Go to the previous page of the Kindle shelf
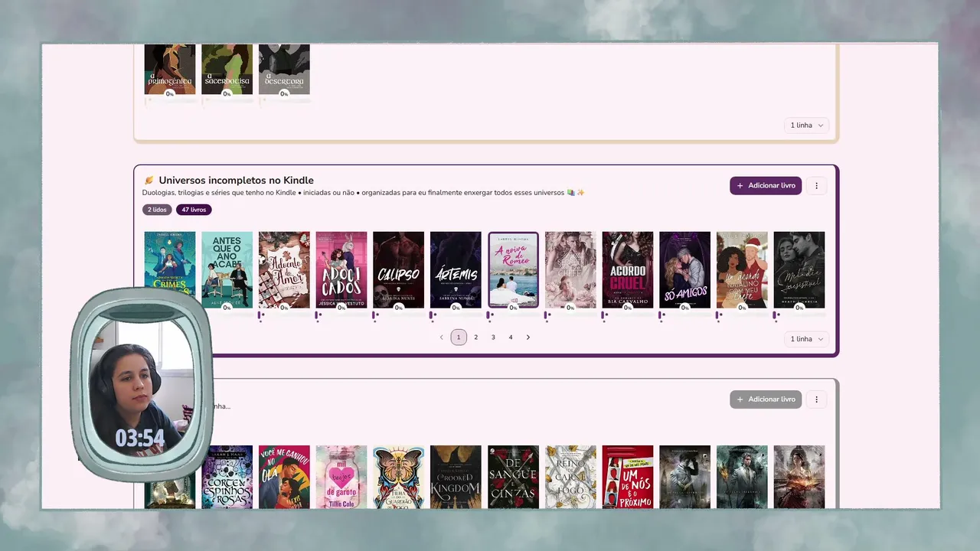The height and width of the screenshot is (551, 980). 441,337
